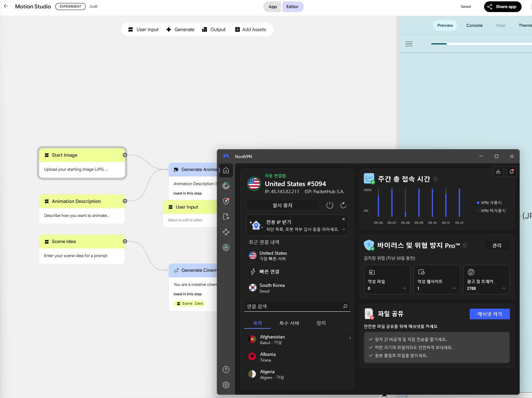This screenshot has width=532, height=398.
Task: Open malicious websites detail card
Action: [437, 280]
